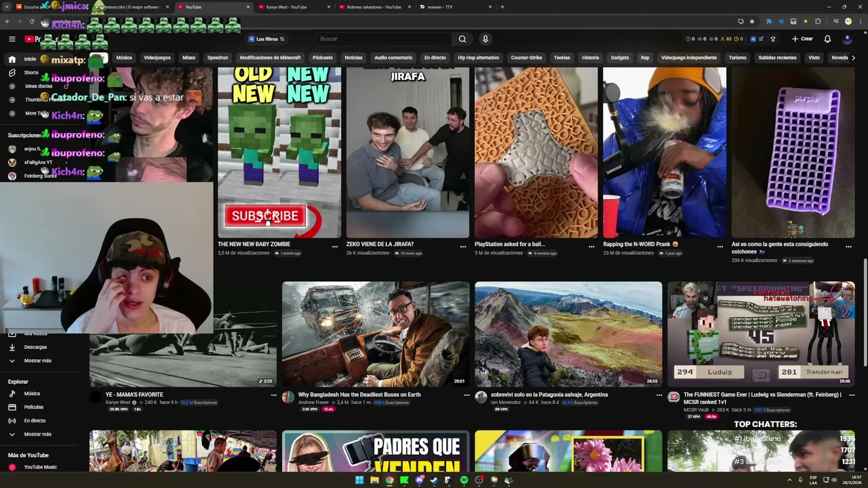Viewport: 868px width, 488px height.
Task: Open options for sobrevivi solo en la Patagonia
Action: pyautogui.click(x=659, y=395)
